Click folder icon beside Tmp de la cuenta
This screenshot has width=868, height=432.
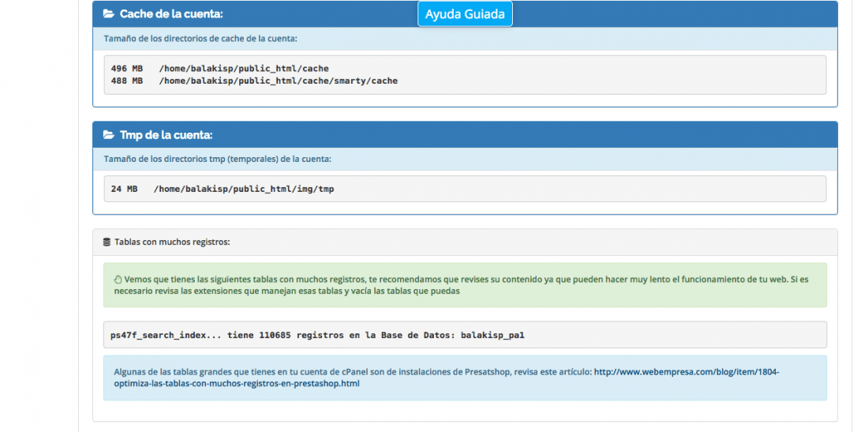109,134
